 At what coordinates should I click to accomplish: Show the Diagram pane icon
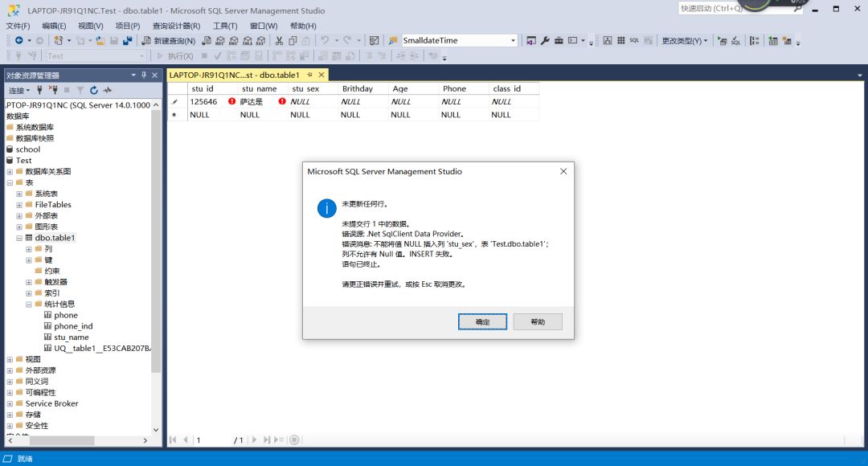(x=608, y=40)
